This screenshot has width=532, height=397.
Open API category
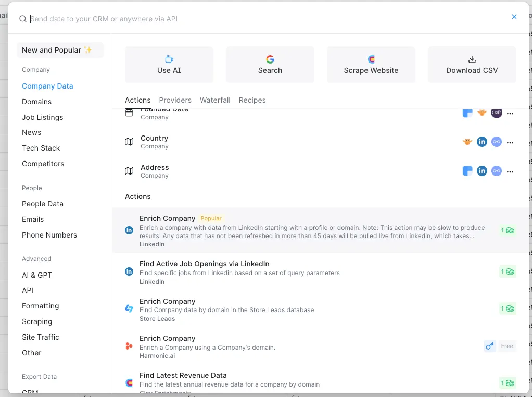click(x=28, y=290)
